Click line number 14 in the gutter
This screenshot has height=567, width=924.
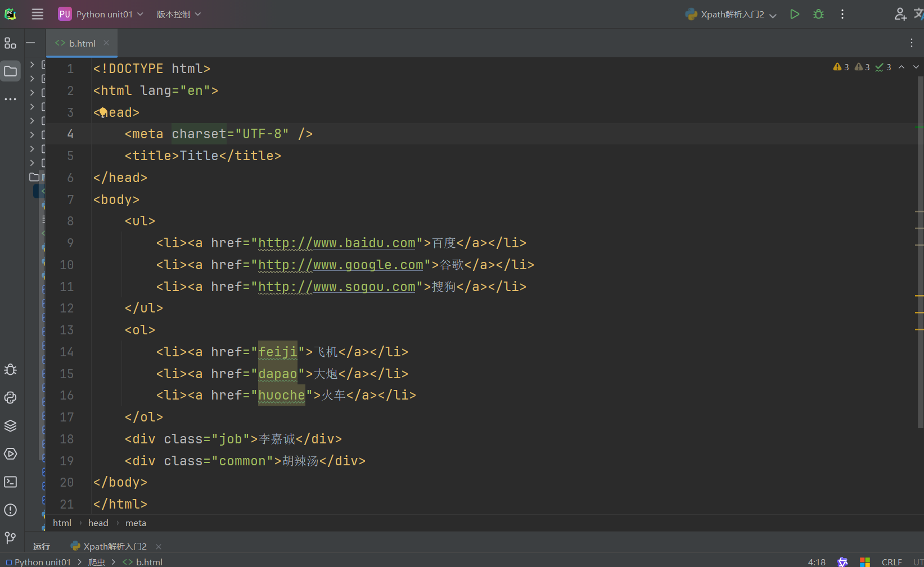click(x=66, y=352)
